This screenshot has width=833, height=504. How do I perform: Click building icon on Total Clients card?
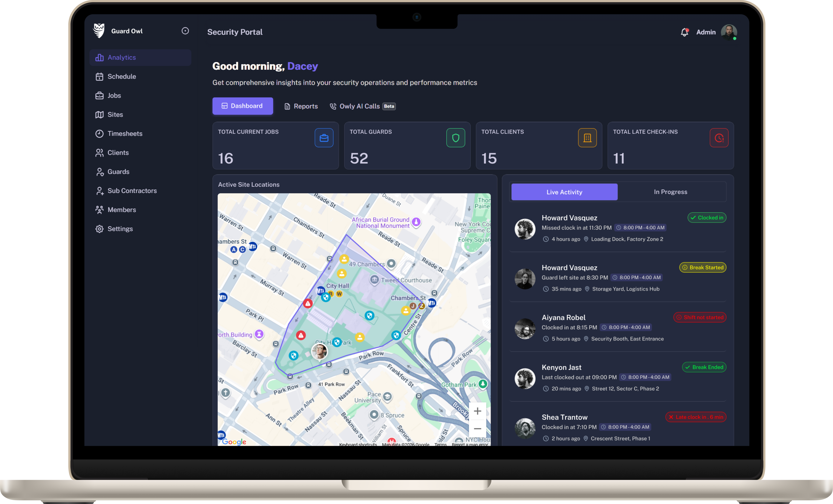pos(587,138)
